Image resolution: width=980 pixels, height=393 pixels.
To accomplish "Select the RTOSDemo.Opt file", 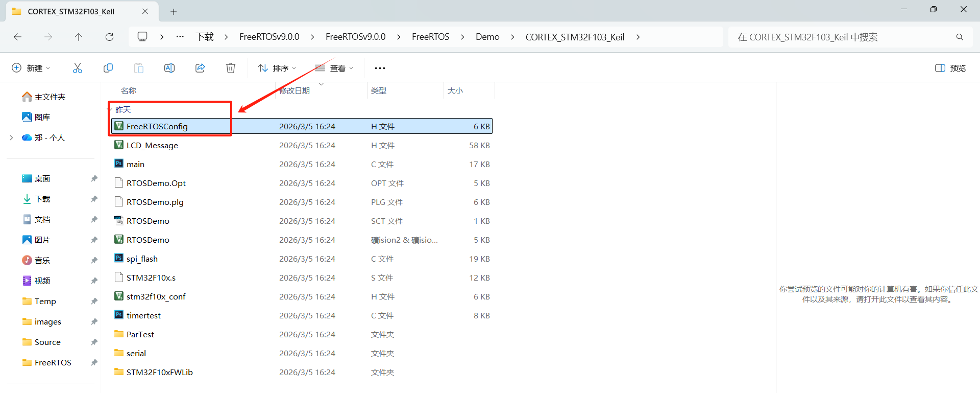I will [302, 183].
